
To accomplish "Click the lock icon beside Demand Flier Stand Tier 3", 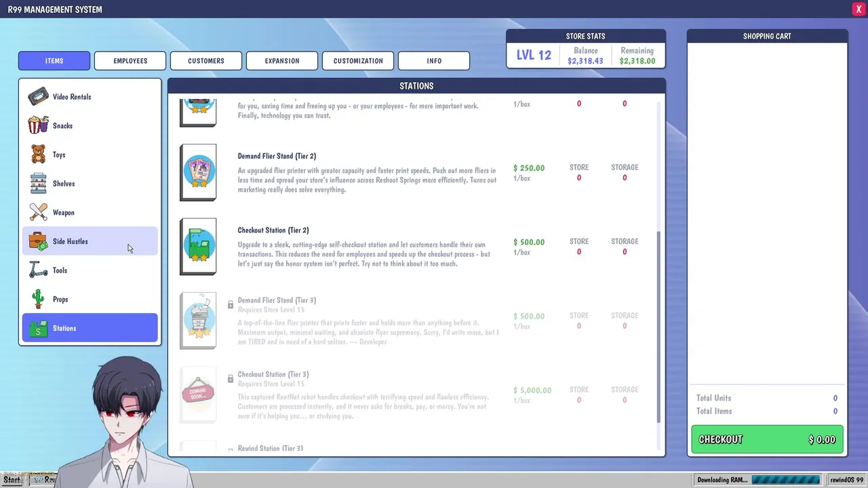I will coord(231,304).
